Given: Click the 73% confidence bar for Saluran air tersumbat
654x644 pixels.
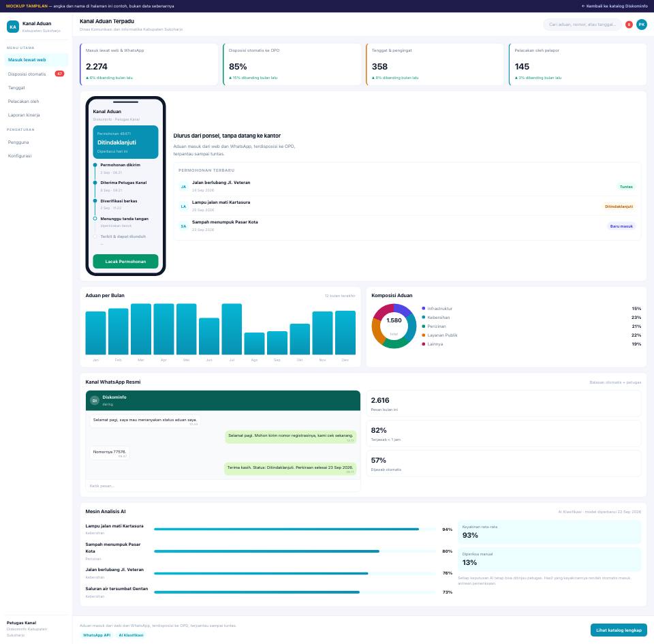Looking at the screenshot, I should tap(295, 592).
